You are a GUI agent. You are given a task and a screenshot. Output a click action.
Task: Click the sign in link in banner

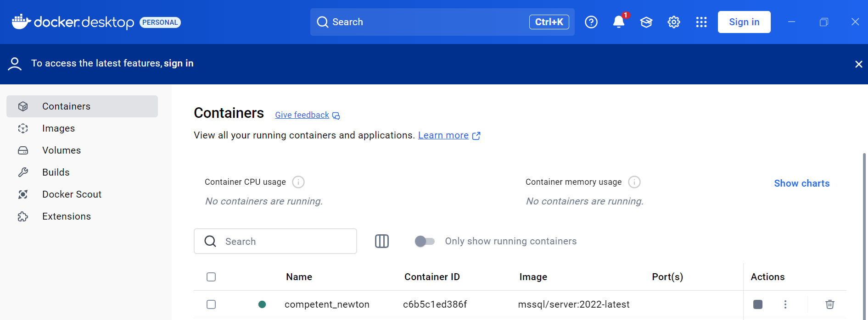(x=179, y=63)
